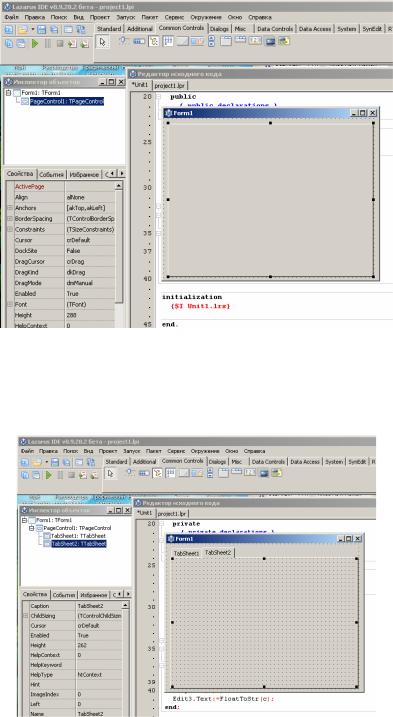Click the {$I Unit1.lrs} code line
The height and width of the screenshot is (717, 393).
(200, 306)
